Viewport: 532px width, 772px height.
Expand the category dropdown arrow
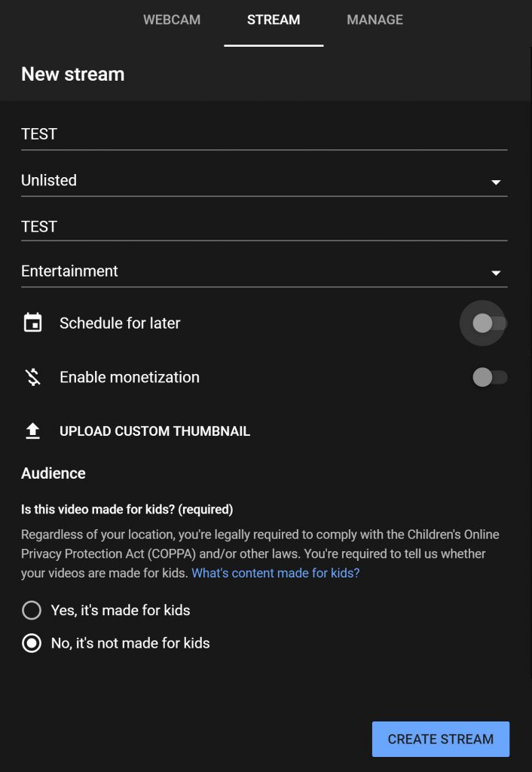[497, 273]
